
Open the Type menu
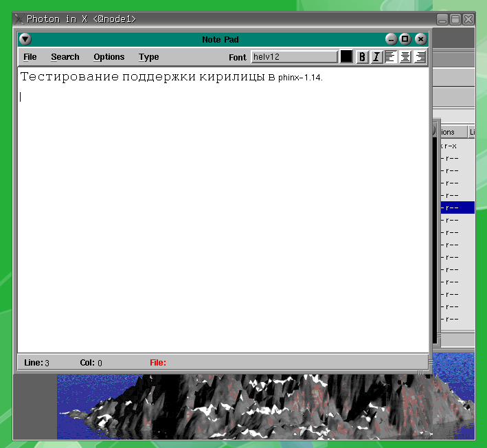coord(148,57)
